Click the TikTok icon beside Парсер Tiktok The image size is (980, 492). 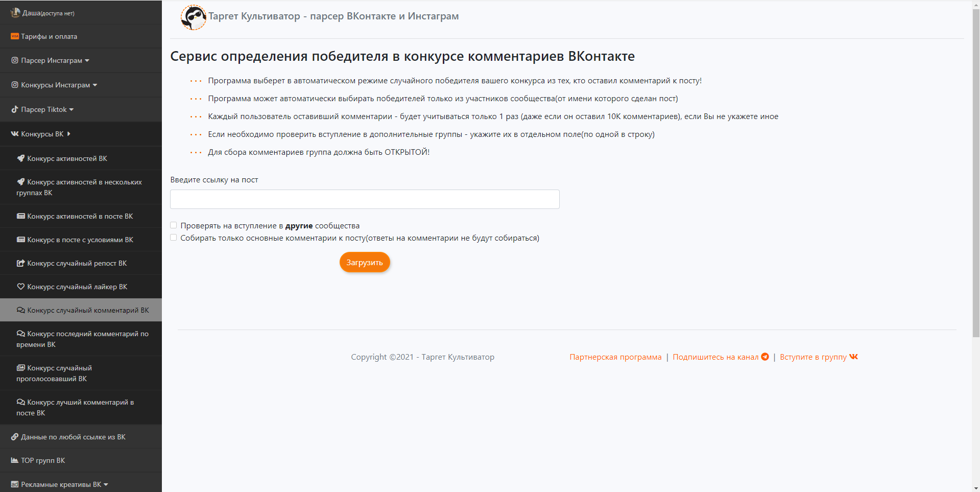pos(15,109)
